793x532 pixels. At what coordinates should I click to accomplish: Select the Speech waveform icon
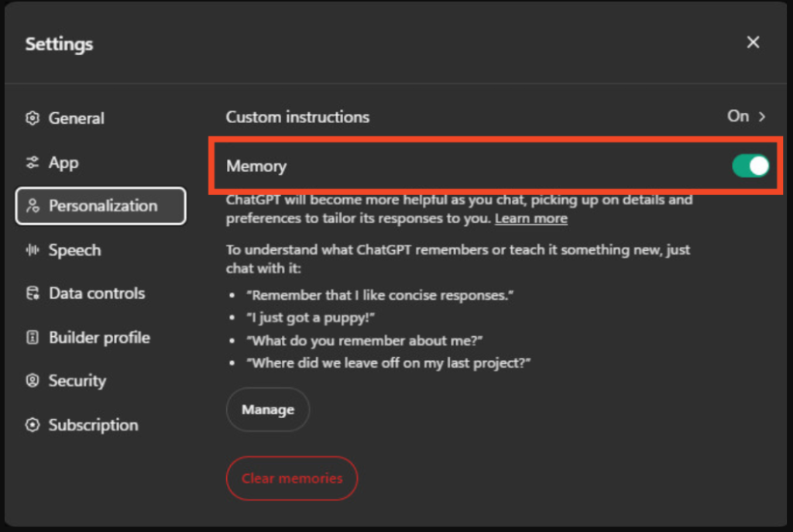click(32, 249)
